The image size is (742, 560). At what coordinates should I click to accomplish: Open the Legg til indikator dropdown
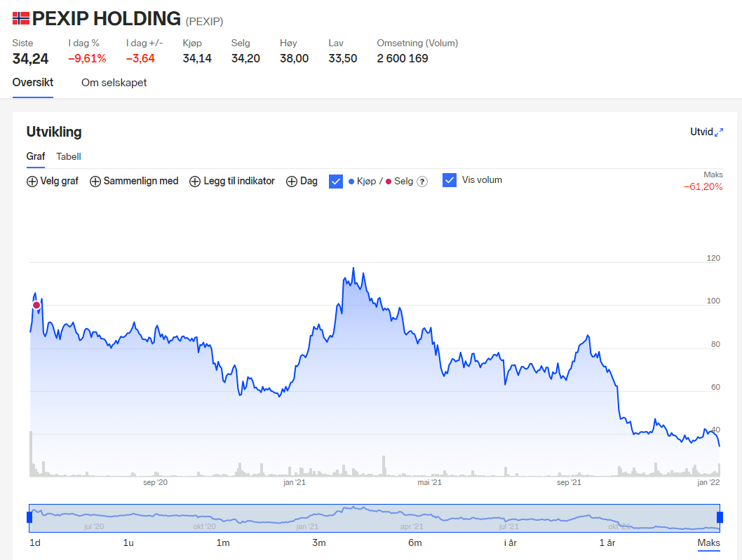pyautogui.click(x=238, y=182)
